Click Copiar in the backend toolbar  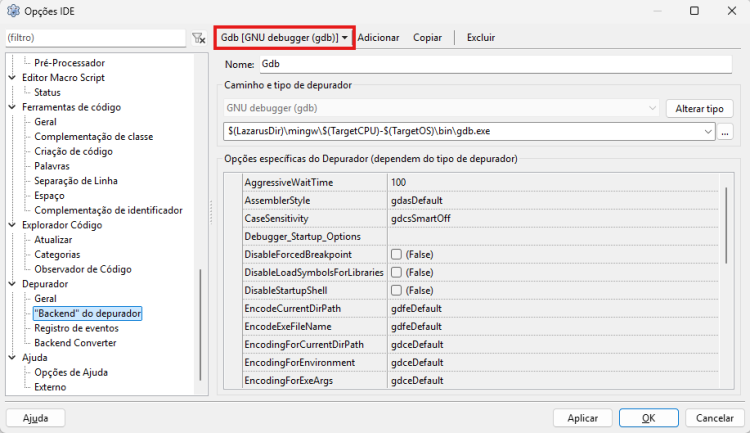(x=427, y=37)
